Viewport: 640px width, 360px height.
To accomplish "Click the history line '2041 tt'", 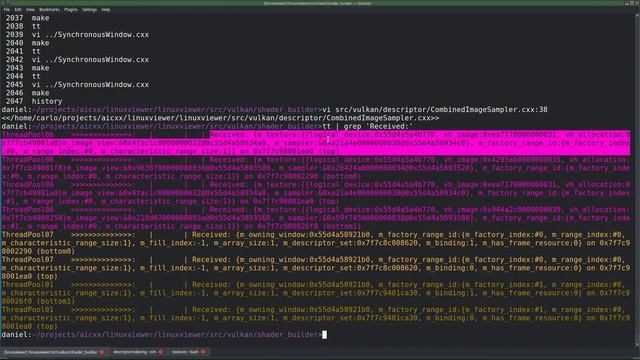I will pos(23,51).
